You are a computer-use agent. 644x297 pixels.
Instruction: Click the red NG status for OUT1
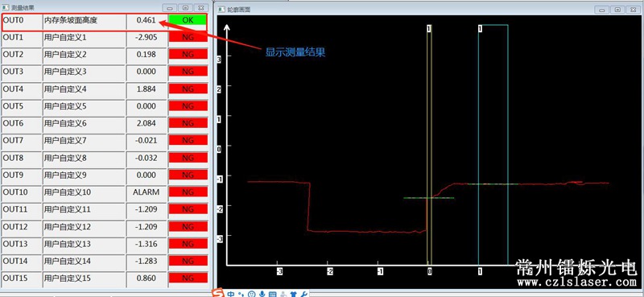pyautogui.click(x=188, y=37)
